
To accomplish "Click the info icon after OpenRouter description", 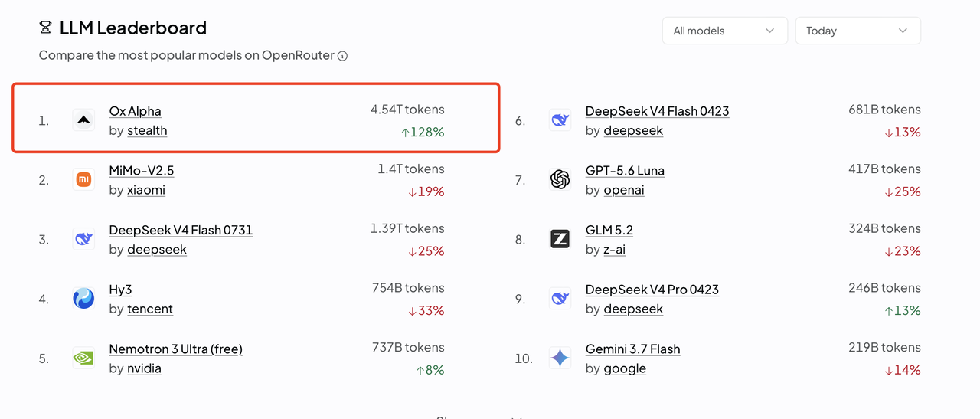I will (x=343, y=56).
